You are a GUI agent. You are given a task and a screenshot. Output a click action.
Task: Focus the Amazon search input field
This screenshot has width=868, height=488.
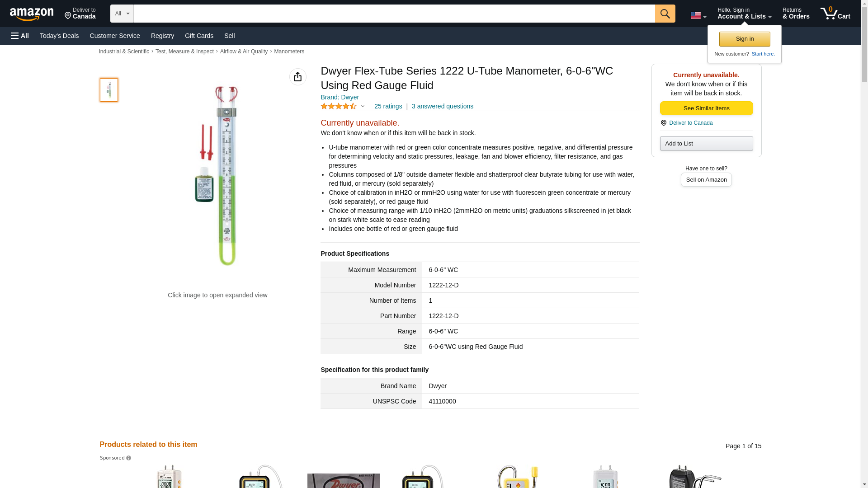[394, 14]
